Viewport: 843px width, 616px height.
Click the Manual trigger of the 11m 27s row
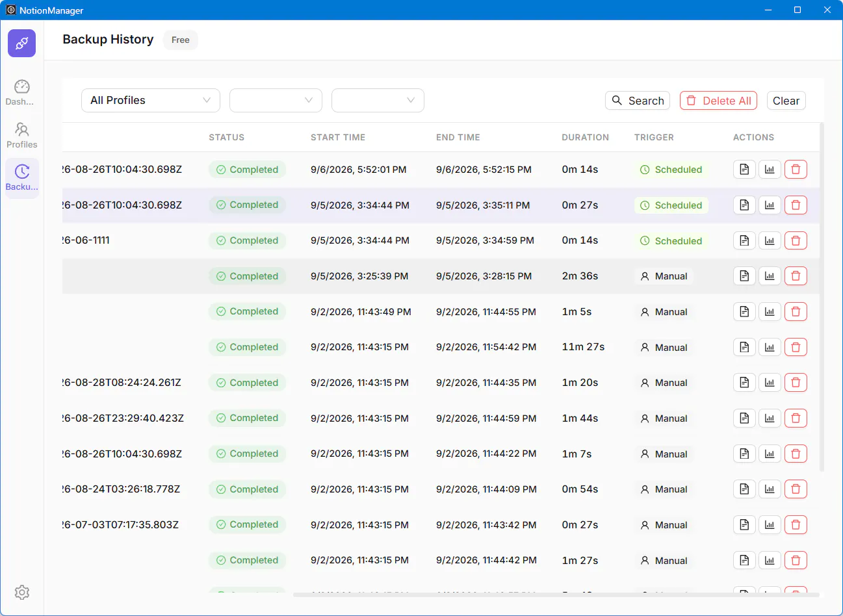click(x=664, y=348)
